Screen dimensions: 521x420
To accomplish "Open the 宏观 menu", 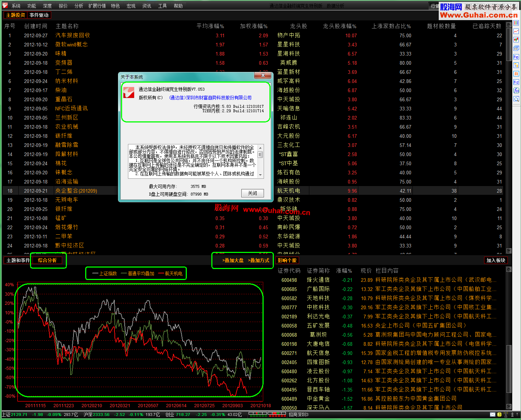I will tap(131, 6).
